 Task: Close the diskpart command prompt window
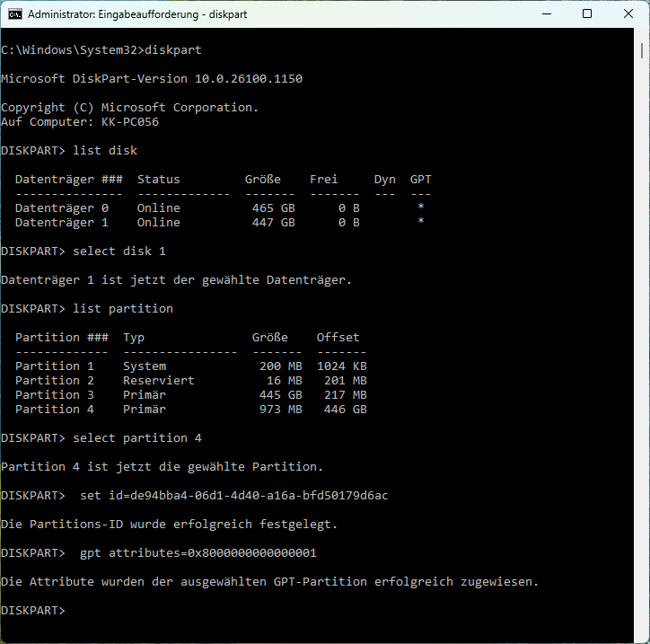(628, 13)
